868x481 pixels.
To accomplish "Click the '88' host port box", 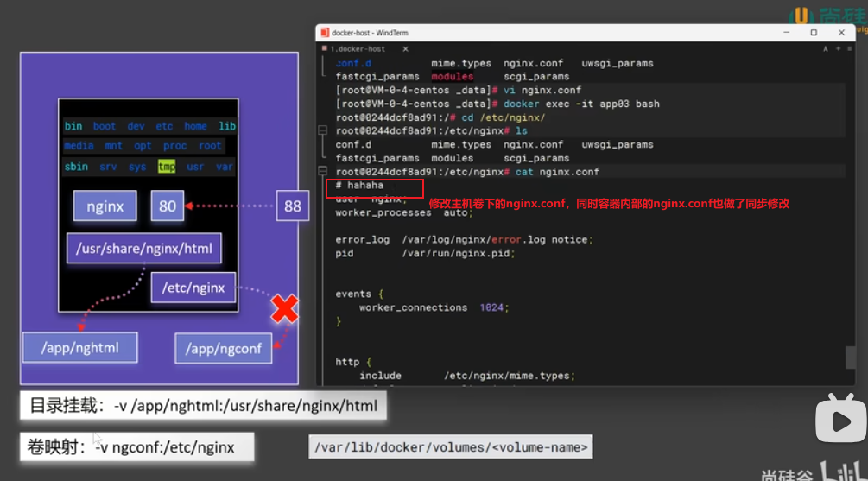I will tap(292, 206).
